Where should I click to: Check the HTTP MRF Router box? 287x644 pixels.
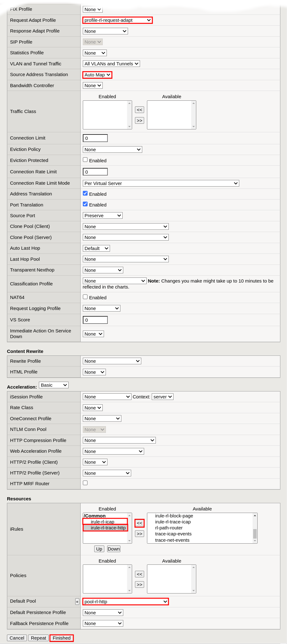click(85, 483)
